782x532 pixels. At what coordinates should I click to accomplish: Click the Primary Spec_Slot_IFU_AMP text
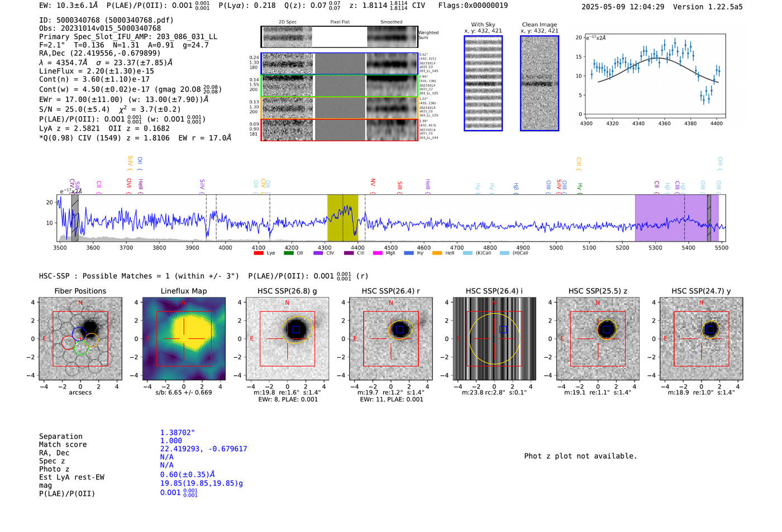click(x=128, y=37)
